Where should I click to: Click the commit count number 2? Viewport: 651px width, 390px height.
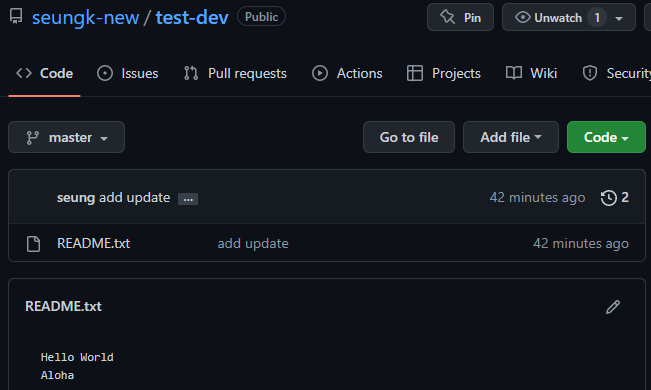pyautogui.click(x=625, y=197)
